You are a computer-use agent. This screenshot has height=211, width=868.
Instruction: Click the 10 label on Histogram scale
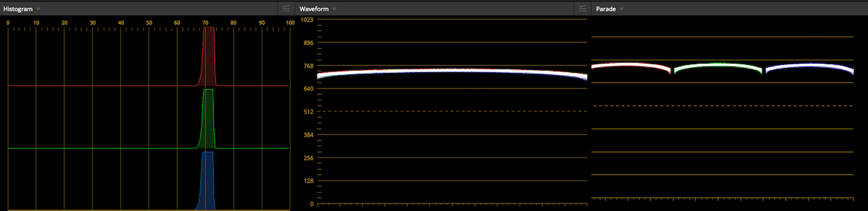36,23
